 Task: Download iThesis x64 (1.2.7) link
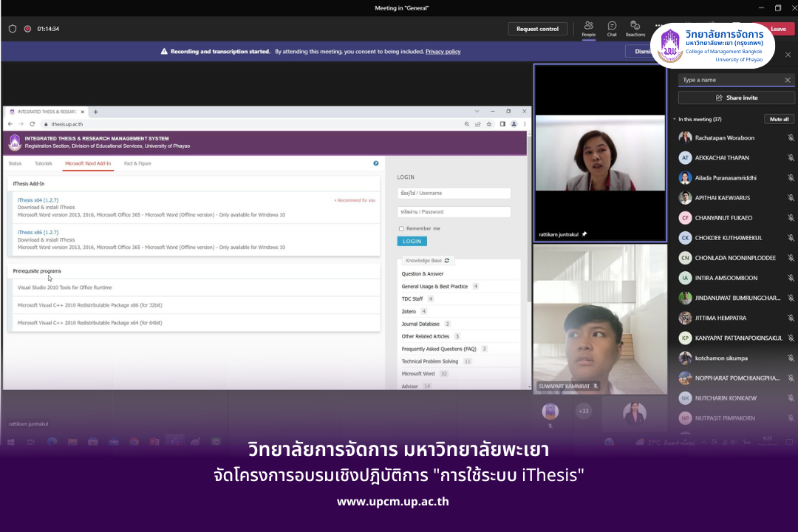(x=38, y=200)
